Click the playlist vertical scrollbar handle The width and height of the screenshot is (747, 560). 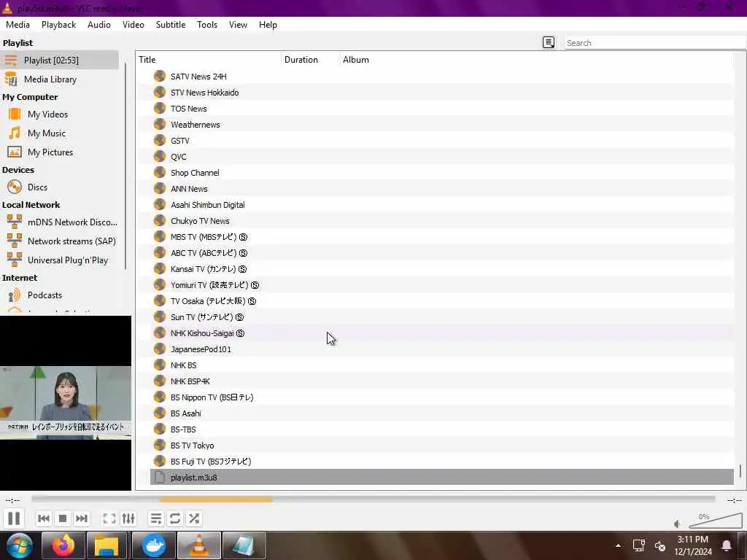tap(740, 471)
